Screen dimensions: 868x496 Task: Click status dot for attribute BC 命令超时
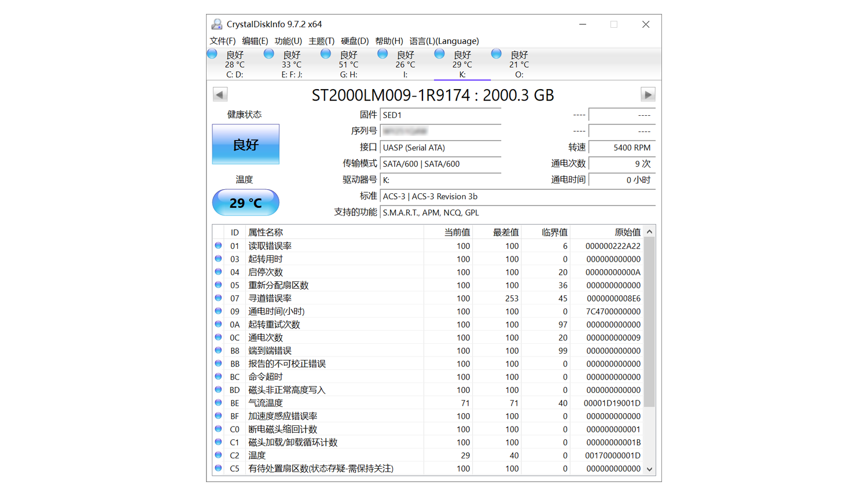pyautogui.click(x=218, y=376)
